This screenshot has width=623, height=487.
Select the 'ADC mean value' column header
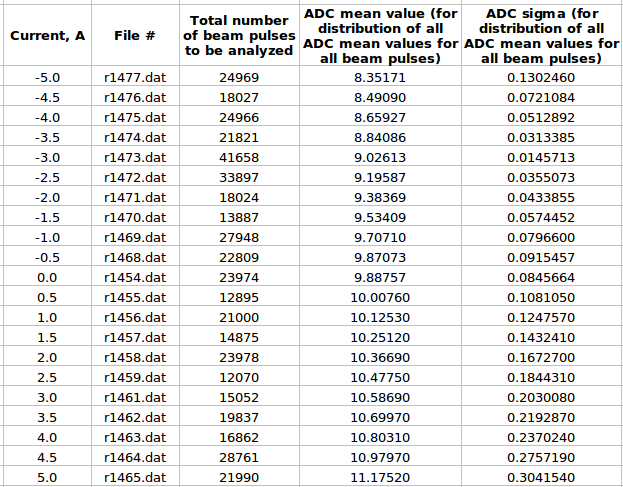[x=380, y=36]
